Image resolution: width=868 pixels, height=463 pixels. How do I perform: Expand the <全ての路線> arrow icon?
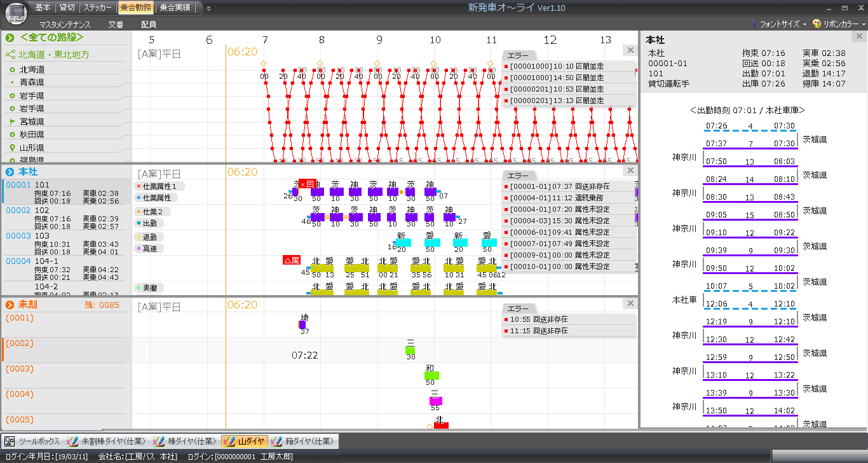point(10,38)
